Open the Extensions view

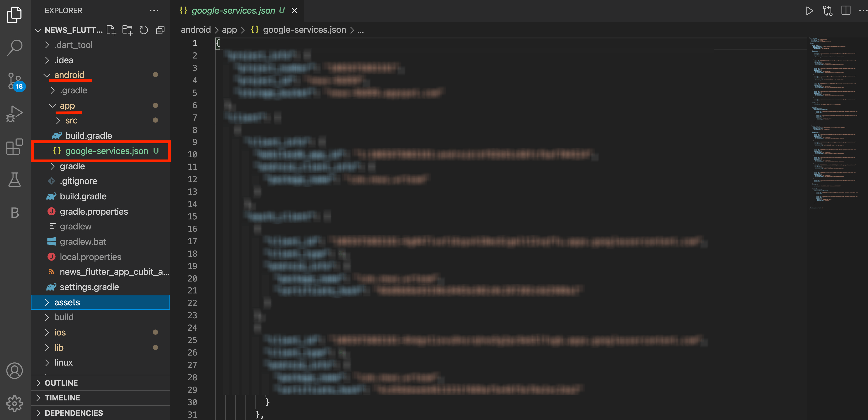pyautogui.click(x=15, y=147)
